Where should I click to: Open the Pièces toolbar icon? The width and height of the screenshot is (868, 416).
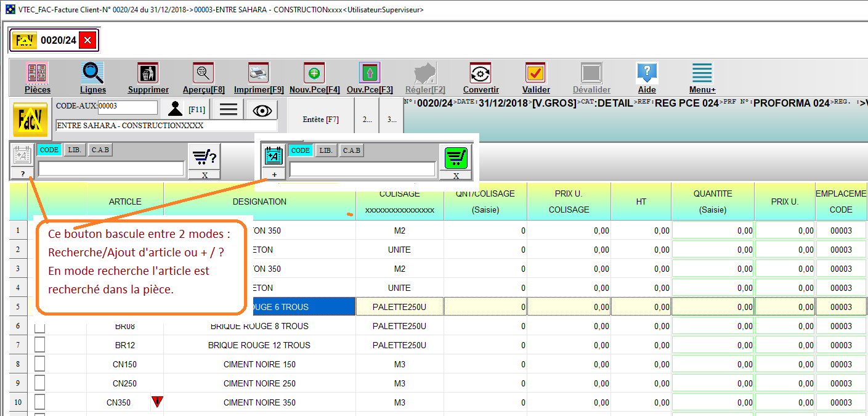[38, 73]
